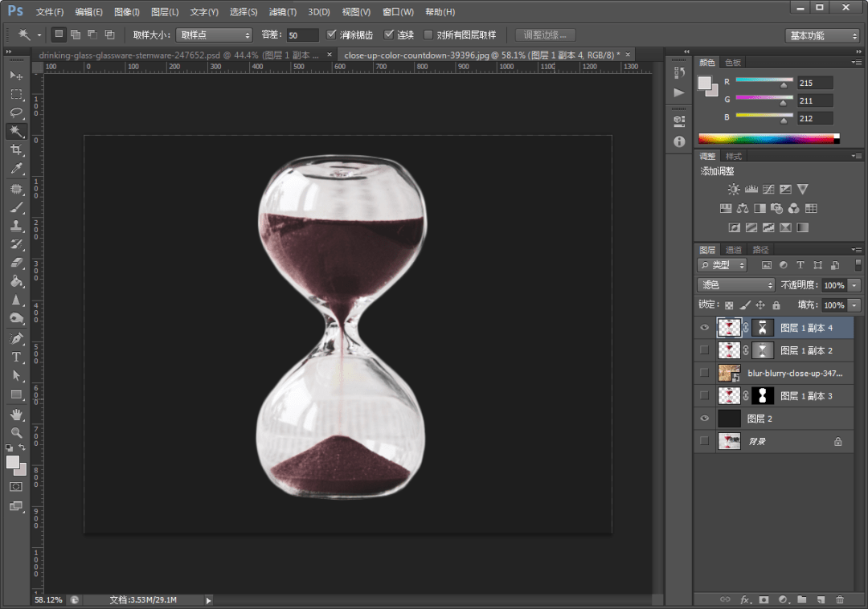Toggle the 连续 contiguous checkbox

click(389, 35)
